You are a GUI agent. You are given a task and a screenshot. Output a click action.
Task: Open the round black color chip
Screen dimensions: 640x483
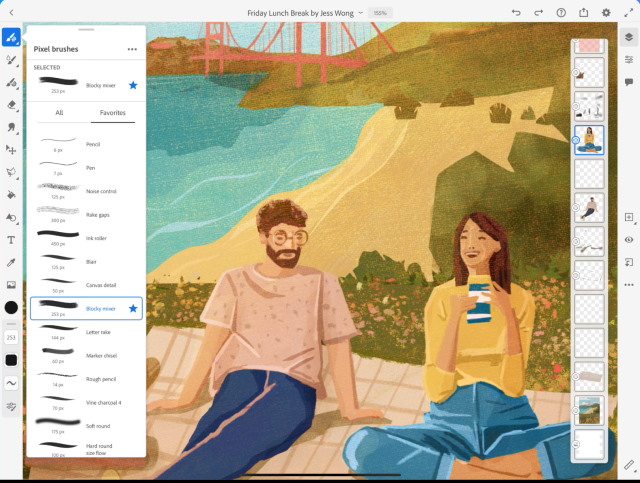tap(11, 307)
